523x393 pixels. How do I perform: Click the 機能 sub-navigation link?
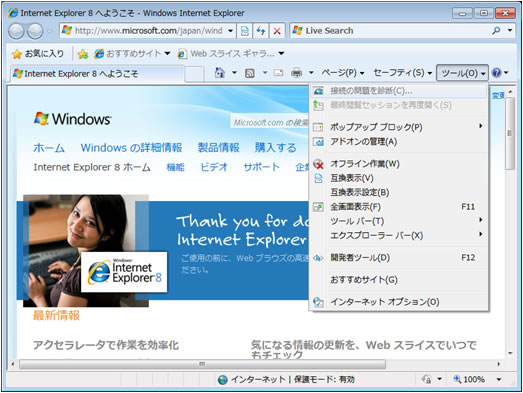click(175, 167)
